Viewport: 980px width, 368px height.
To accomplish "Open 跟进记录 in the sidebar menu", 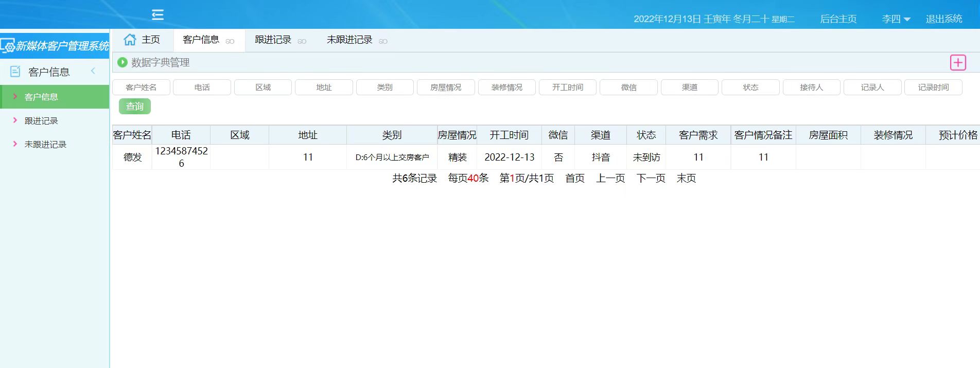I will coord(41,121).
